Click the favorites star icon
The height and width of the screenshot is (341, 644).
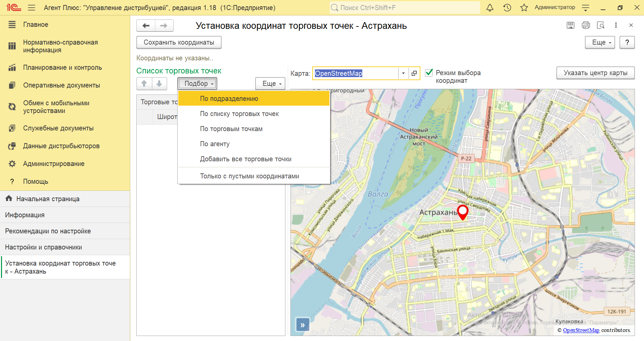coord(524,8)
